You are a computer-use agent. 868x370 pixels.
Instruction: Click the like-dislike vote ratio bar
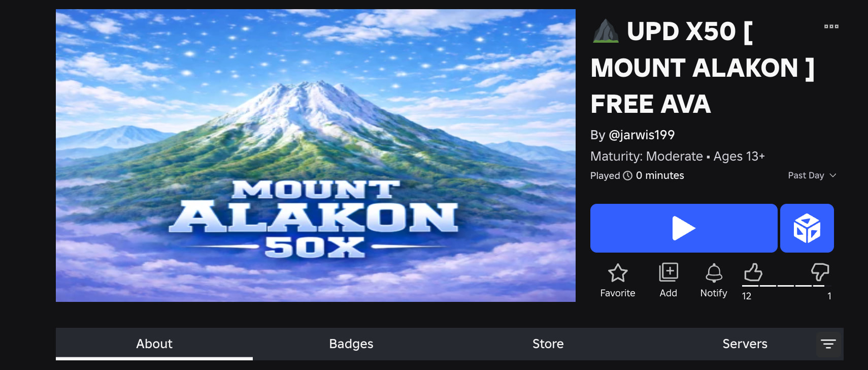click(786, 286)
